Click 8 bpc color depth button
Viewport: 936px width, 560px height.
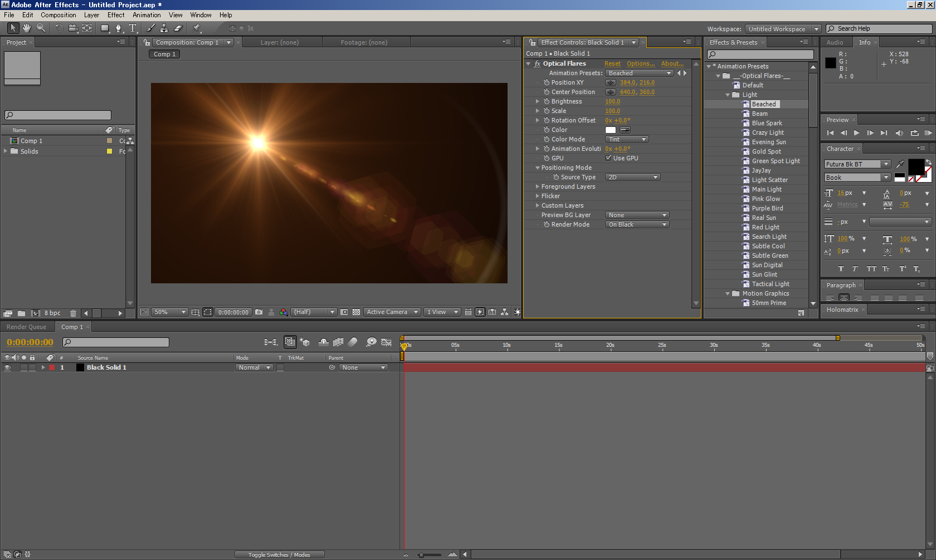click(x=52, y=313)
